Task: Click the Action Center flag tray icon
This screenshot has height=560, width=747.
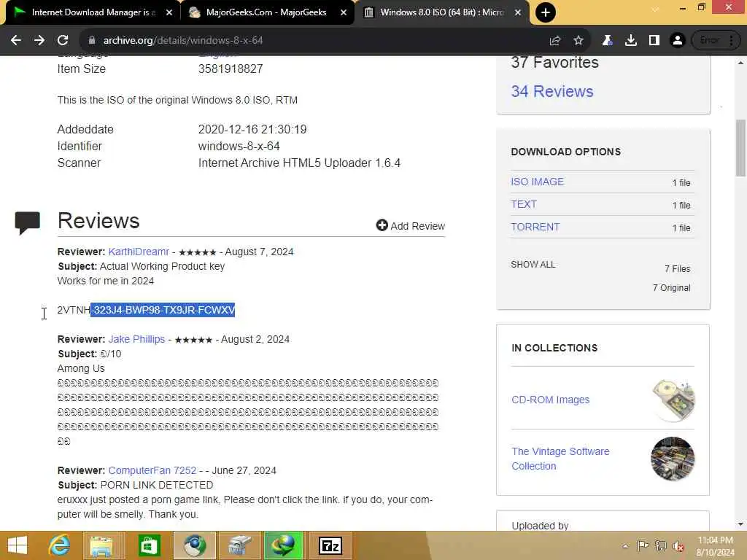Action: tap(643, 545)
